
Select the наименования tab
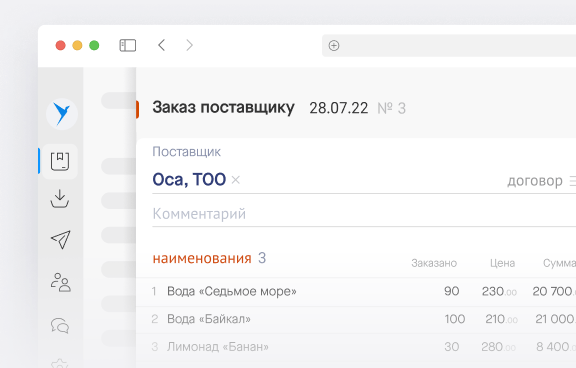[x=202, y=258]
